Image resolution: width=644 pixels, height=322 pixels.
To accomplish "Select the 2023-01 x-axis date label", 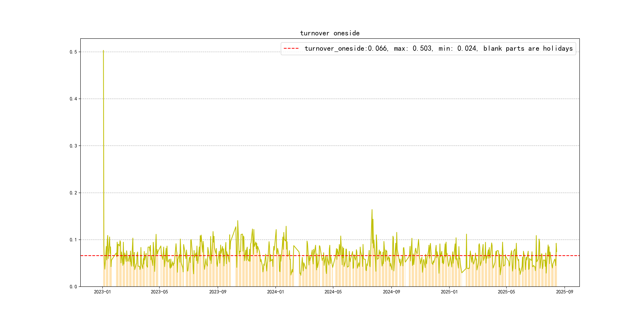I will pos(102,292).
